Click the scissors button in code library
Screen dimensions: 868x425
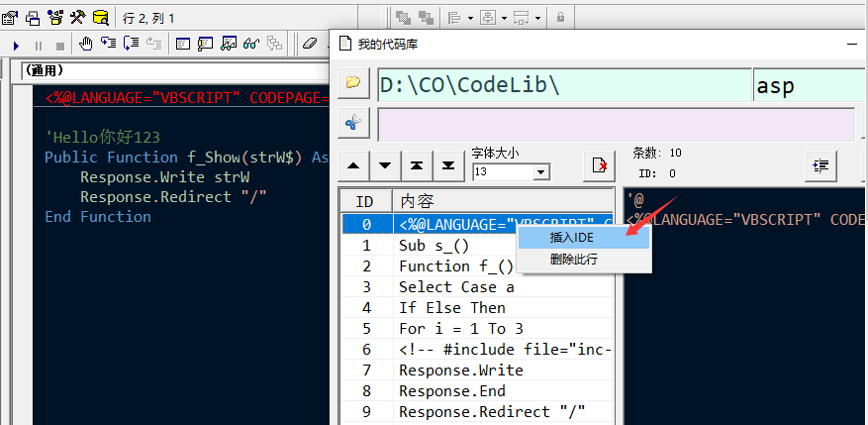(353, 123)
